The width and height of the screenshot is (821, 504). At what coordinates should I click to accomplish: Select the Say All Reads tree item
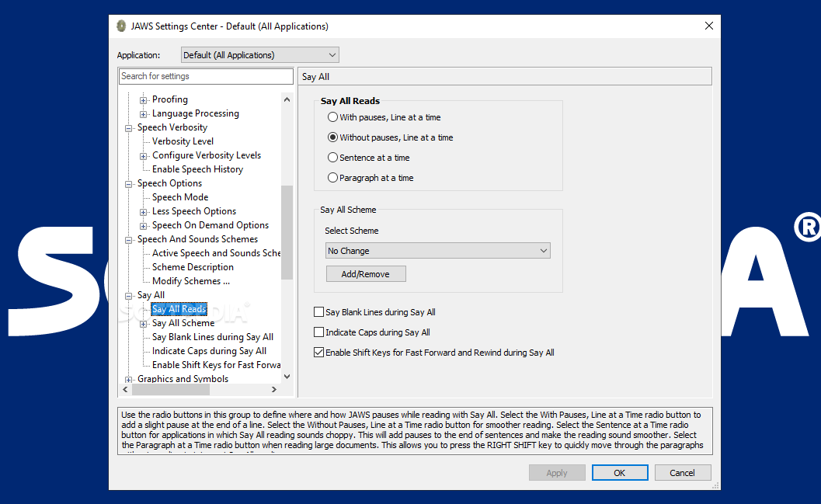tap(179, 309)
